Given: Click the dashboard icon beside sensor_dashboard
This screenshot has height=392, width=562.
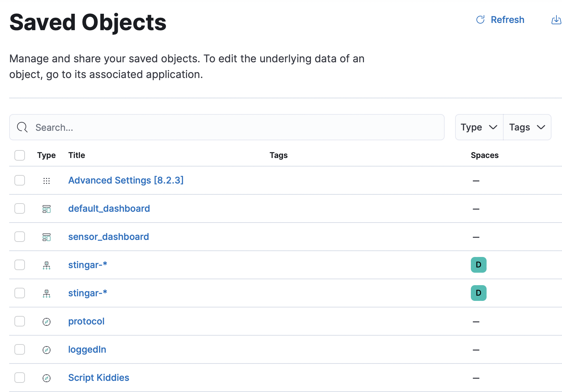Looking at the screenshot, I should pos(47,237).
